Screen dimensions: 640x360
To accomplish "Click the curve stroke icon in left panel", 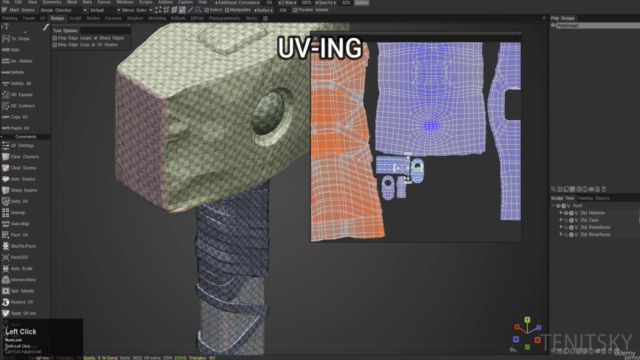I will (x=45, y=27).
